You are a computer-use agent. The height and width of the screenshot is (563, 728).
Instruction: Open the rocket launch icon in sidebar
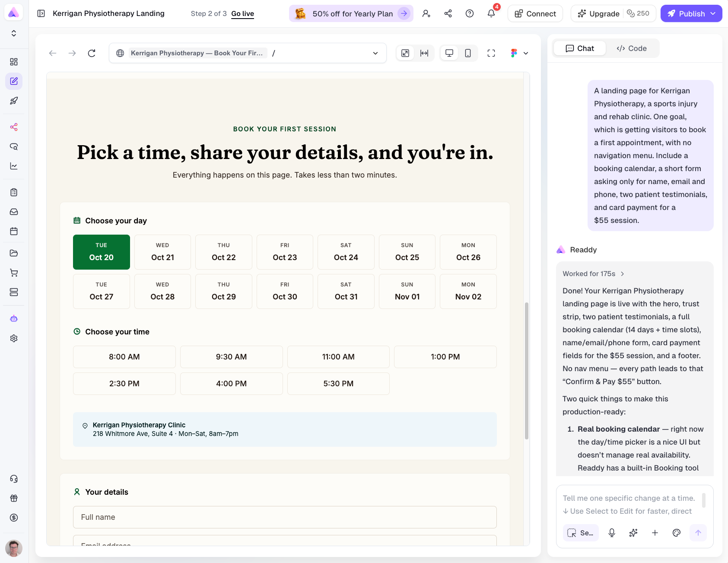[14, 101]
